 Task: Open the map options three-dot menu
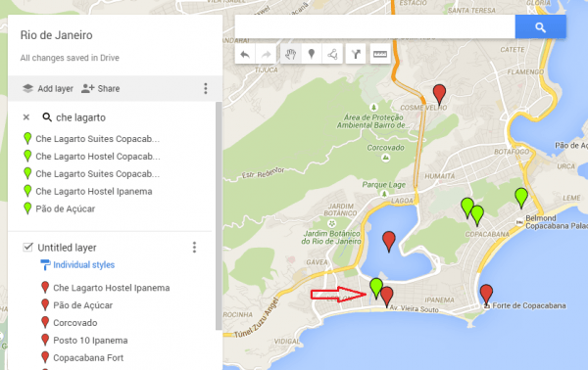click(206, 88)
